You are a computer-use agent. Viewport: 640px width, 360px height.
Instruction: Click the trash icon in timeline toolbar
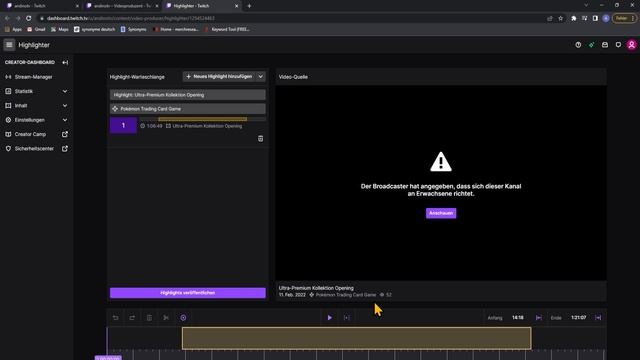(149, 318)
